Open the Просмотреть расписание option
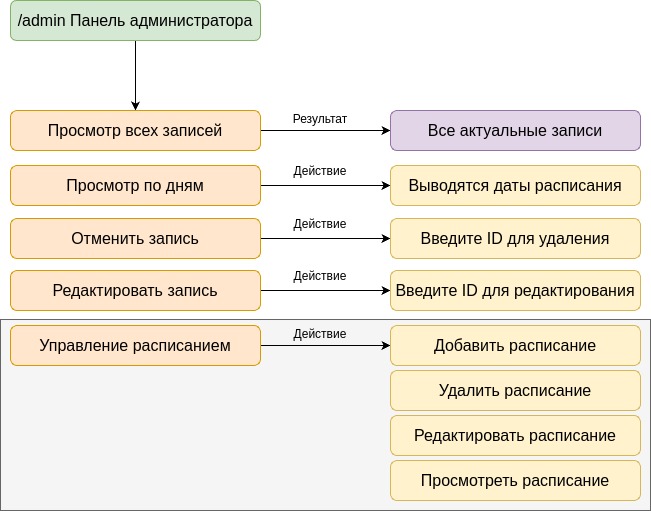Screen dimensions: 651x511 [x=514, y=480]
